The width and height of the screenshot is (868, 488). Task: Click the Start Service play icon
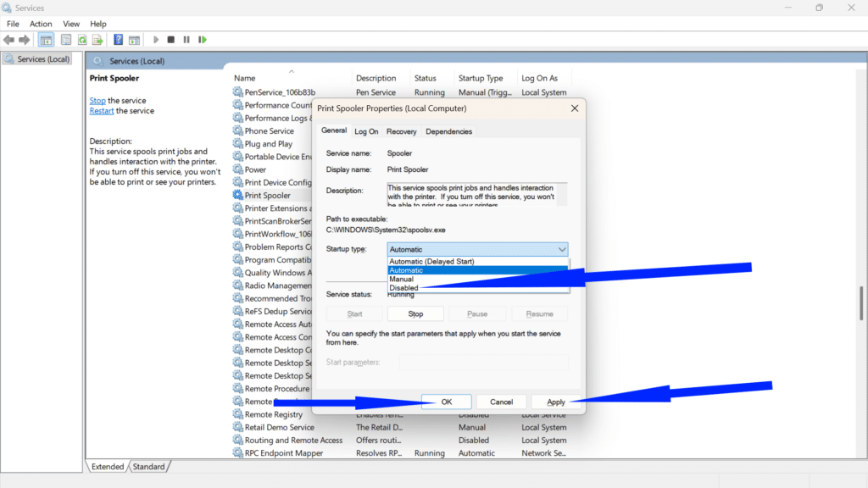tap(155, 39)
